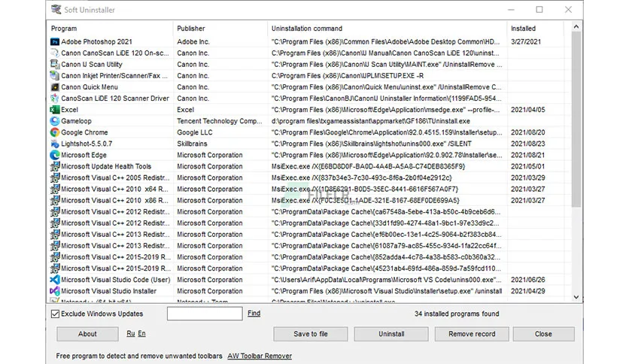629x364 pixels.
Task: Select the TUninstall.exe uninstallation command
Action: click(x=371, y=120)
